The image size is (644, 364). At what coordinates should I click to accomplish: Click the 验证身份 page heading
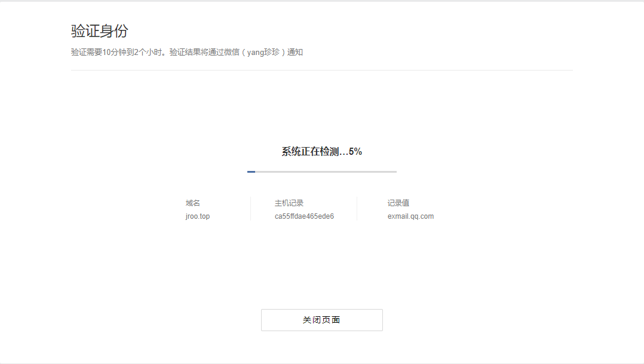pyautogui.click(x=99, y=31)
